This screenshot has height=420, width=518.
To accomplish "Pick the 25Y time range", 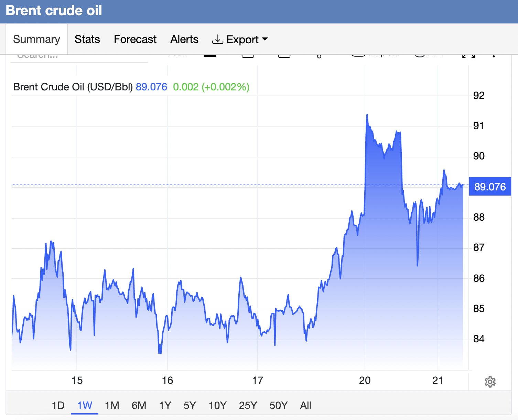I will click(x=248, y=406).
